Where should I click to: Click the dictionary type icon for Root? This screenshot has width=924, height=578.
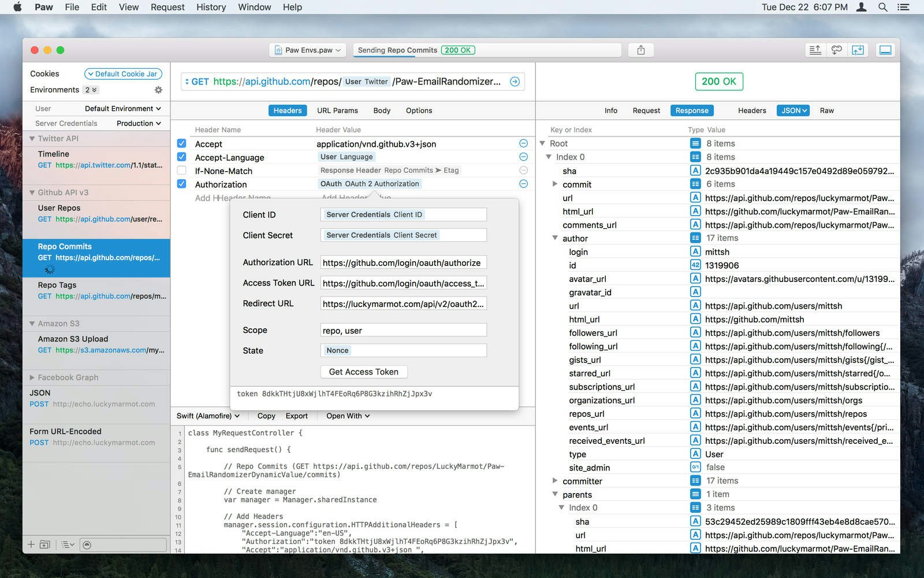click(695, 143)
